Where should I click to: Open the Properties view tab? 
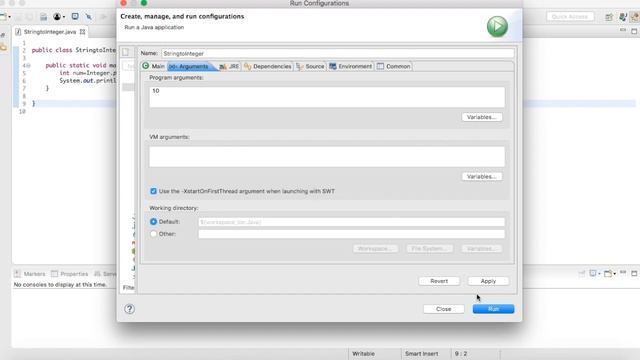point(70,273)
